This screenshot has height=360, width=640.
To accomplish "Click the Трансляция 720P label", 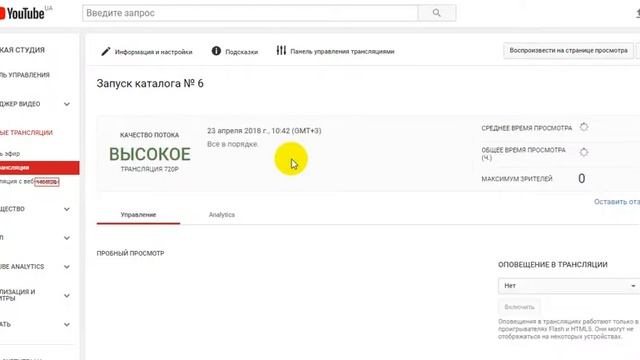I will [150, 169].
